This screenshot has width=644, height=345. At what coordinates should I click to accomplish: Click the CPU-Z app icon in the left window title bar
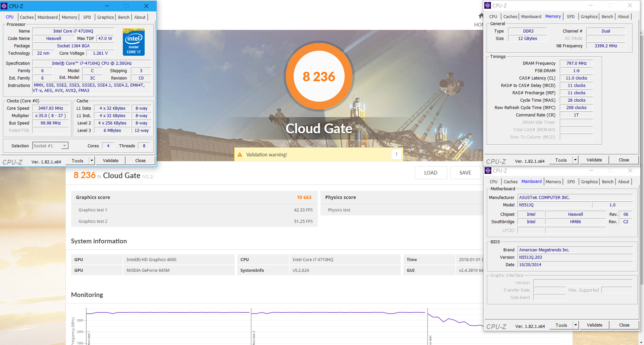(x=4, y=6)
